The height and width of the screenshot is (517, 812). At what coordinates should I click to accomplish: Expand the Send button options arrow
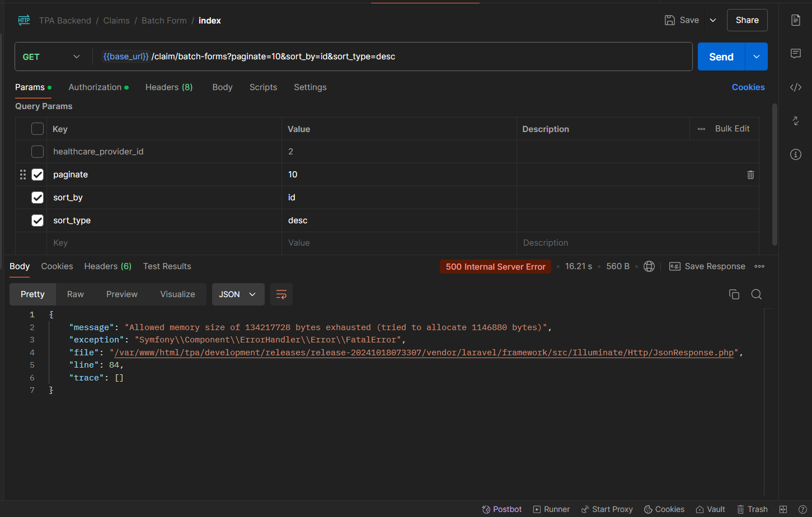[x=757, y=57]
